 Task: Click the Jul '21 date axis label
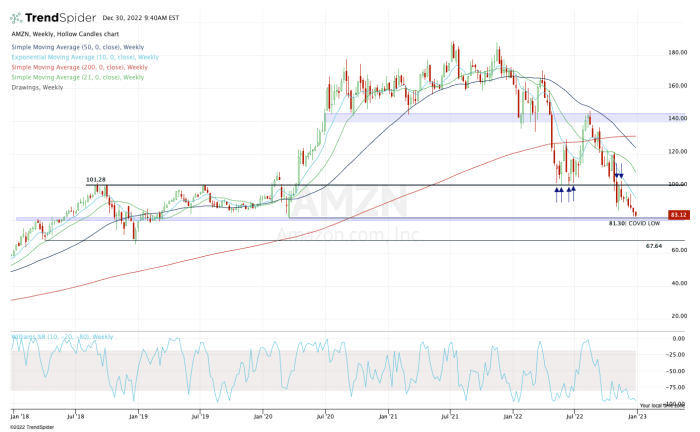tap(450, 417)
